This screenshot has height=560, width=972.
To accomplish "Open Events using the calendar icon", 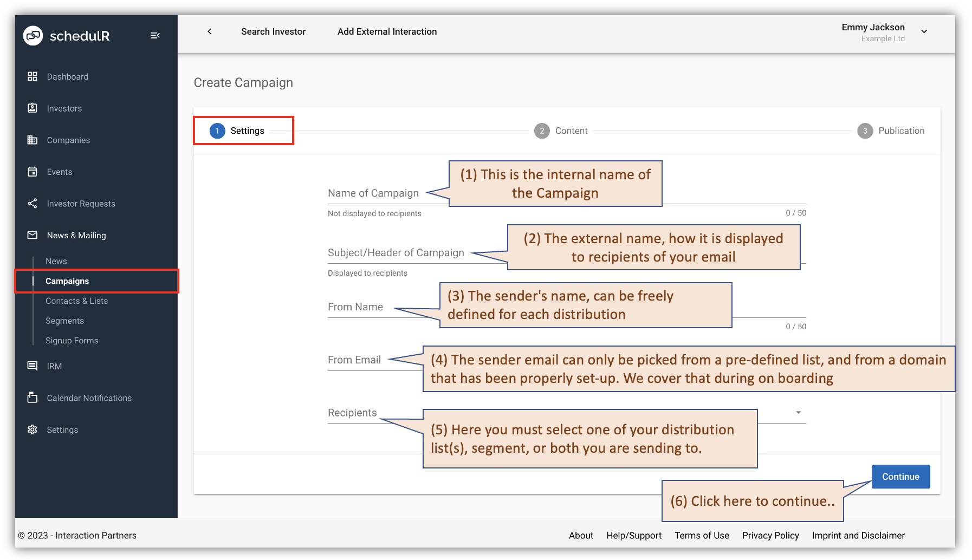I will pos(33,172).
